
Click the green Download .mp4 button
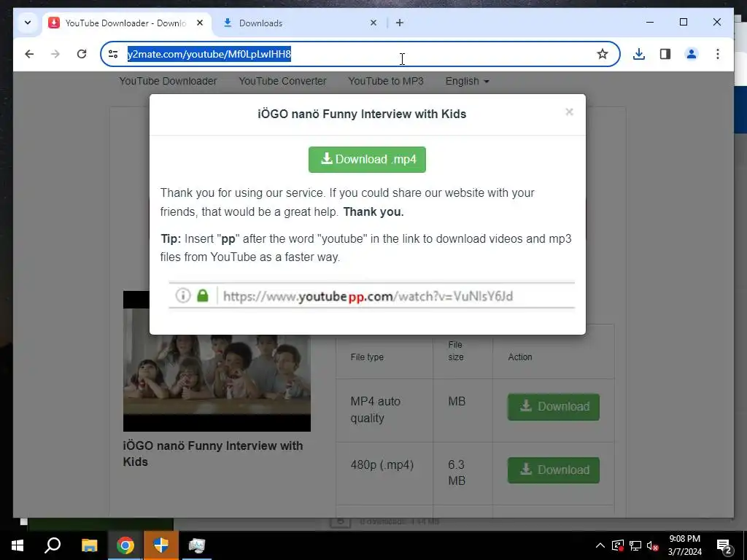pos(367,159)
